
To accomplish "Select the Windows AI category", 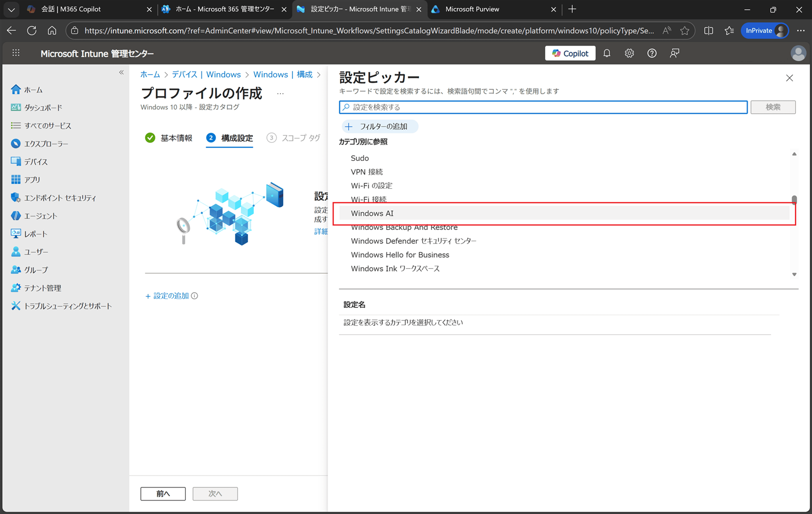I will coord(565,213).
